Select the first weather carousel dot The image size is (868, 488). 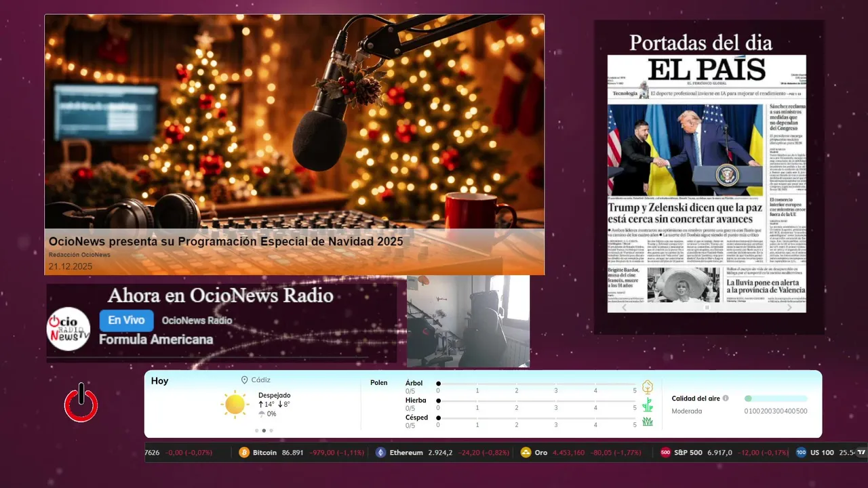[256, 430]
